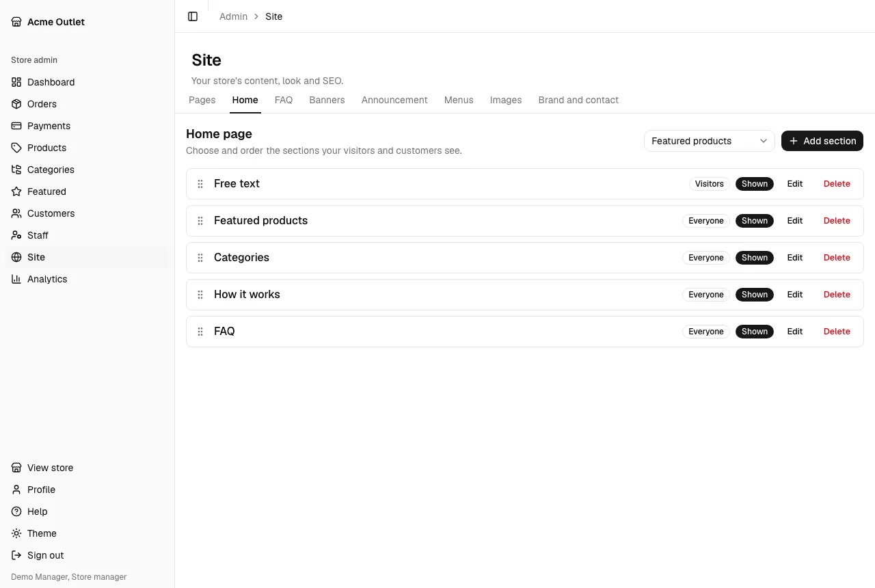Click the Everyone badge on FAQ row
875x588 pixels.
click(x=706, y=332)
